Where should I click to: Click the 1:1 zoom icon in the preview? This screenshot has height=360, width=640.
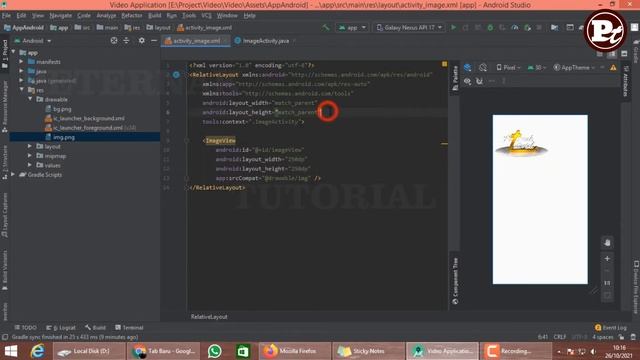tap(607, 282)
